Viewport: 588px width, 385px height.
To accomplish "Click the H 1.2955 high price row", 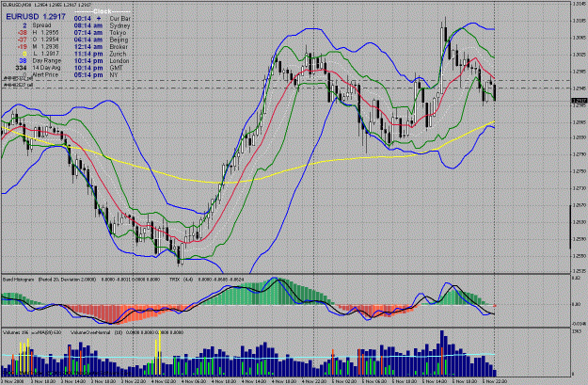I will [38, 33].
